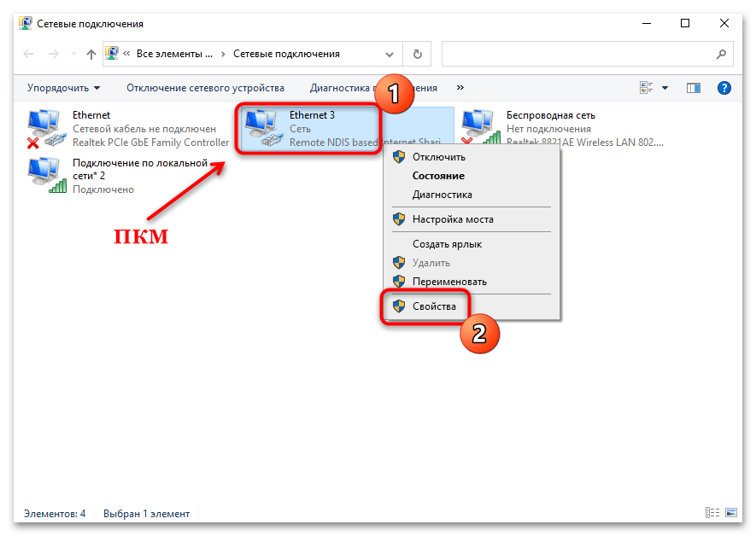Click 'Отключение сетевого устройства' command
Viewport: 756px width, 536px height.
tap(205, 88)
